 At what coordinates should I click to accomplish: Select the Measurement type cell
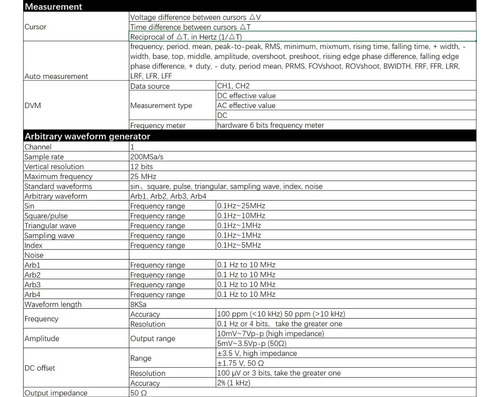172,105
